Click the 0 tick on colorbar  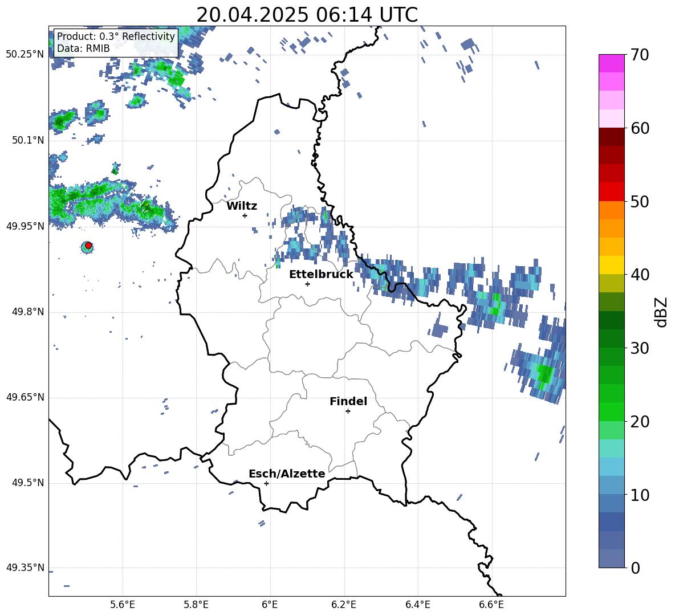pyautogui.click(x=635, y=568)
